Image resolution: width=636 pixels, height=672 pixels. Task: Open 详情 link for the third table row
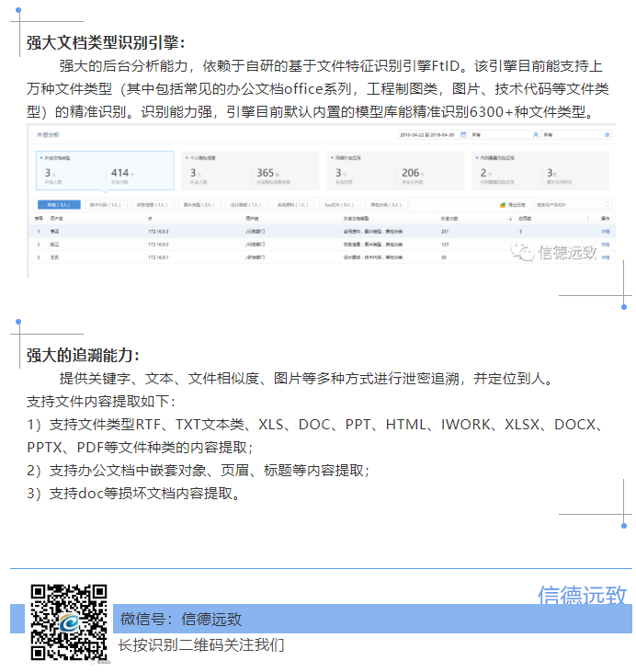point(605,258)
